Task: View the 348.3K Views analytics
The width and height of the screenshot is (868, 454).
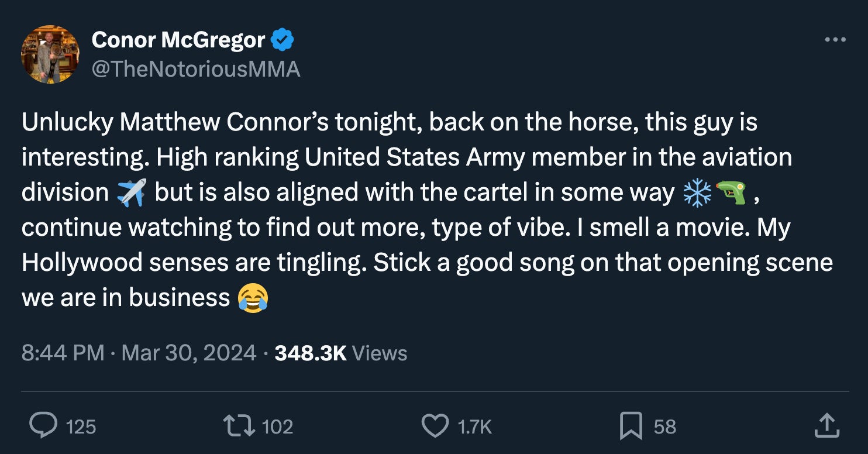Action: coord(340,353)
